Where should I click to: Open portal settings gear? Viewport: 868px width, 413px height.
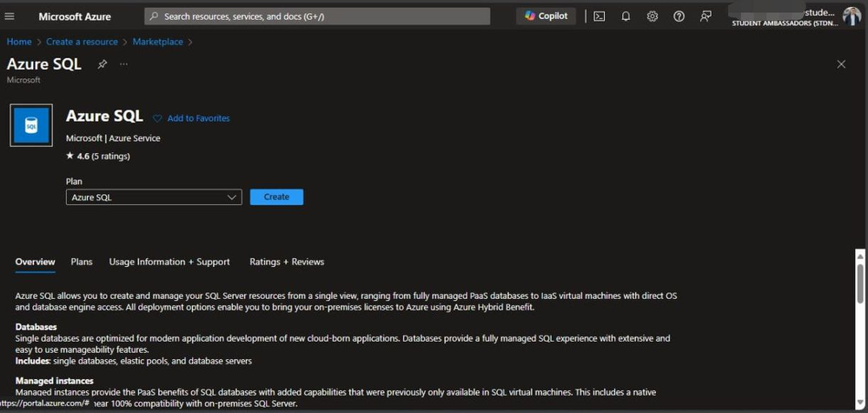click(653, 17)
